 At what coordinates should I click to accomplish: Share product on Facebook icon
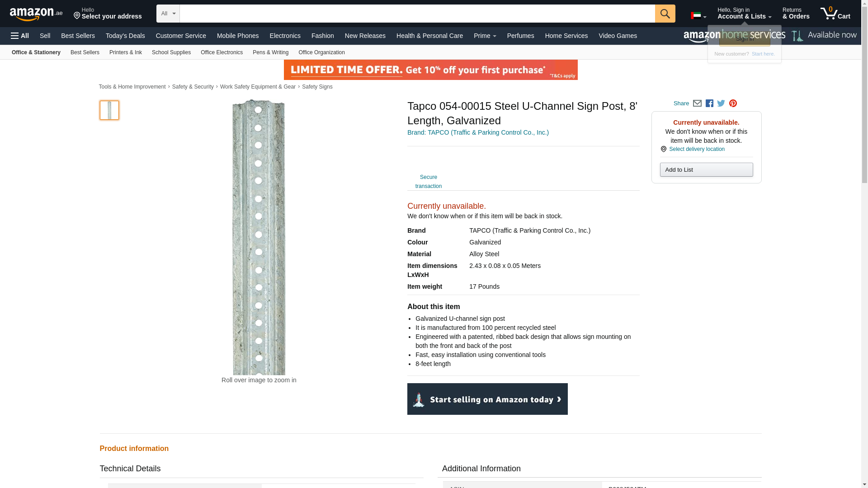(x=709, y=103)
